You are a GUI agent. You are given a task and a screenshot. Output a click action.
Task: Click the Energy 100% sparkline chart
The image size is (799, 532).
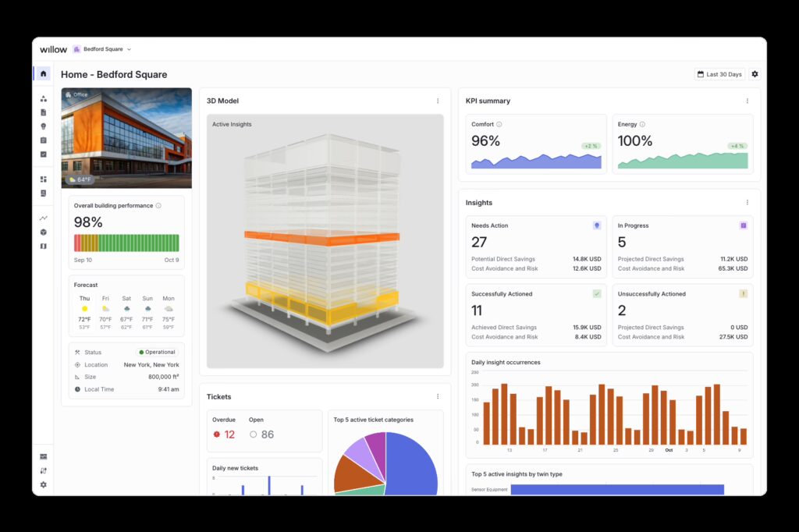[x=683, y=161]
